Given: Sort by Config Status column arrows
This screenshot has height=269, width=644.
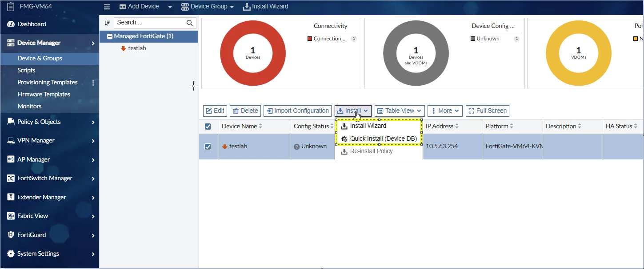Looking at the screenshot, I should click(332, 127).
